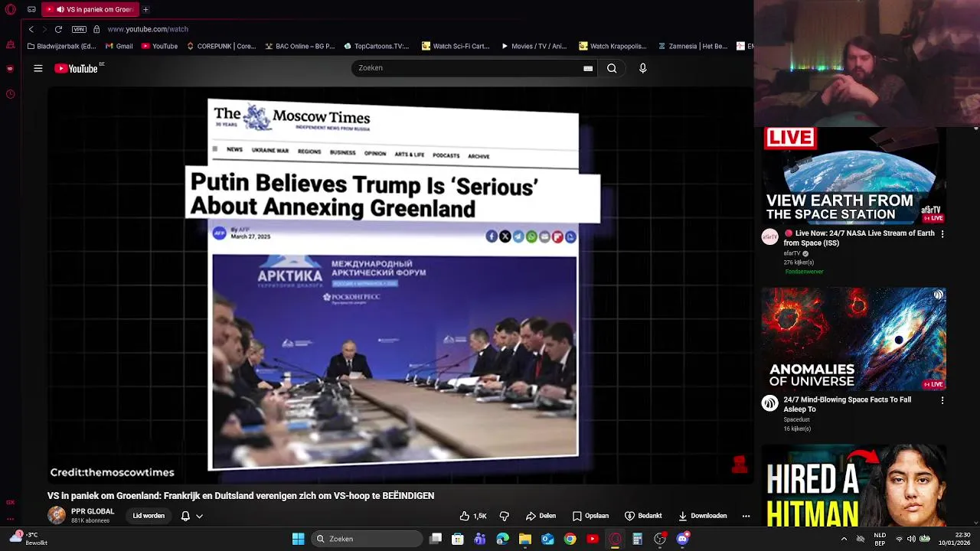Open more actions three-dot menu
Viewport: 980px width, 551px height.
(746, 516)
